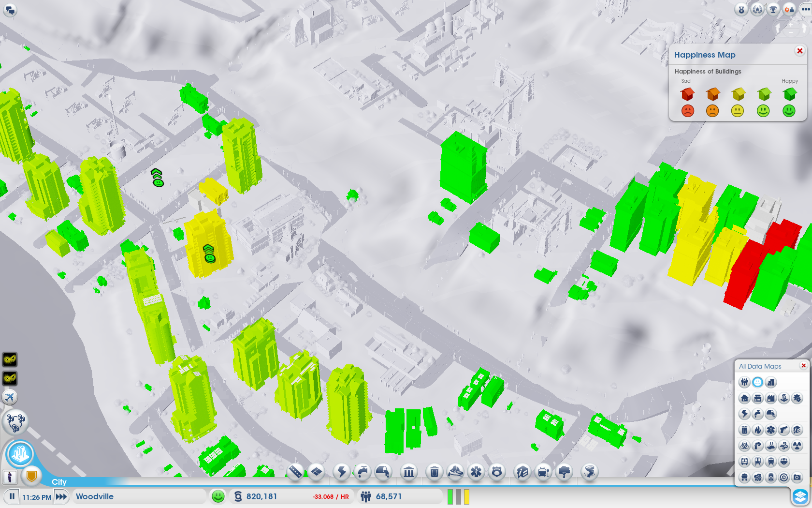
Task: Show the Bus data map
Action: point(744,462)
